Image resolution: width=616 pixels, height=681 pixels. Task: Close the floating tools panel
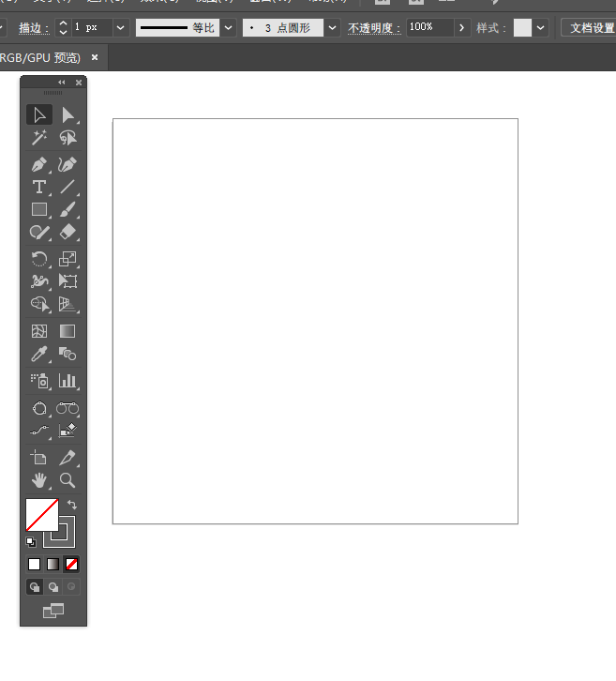pos(79,83)
